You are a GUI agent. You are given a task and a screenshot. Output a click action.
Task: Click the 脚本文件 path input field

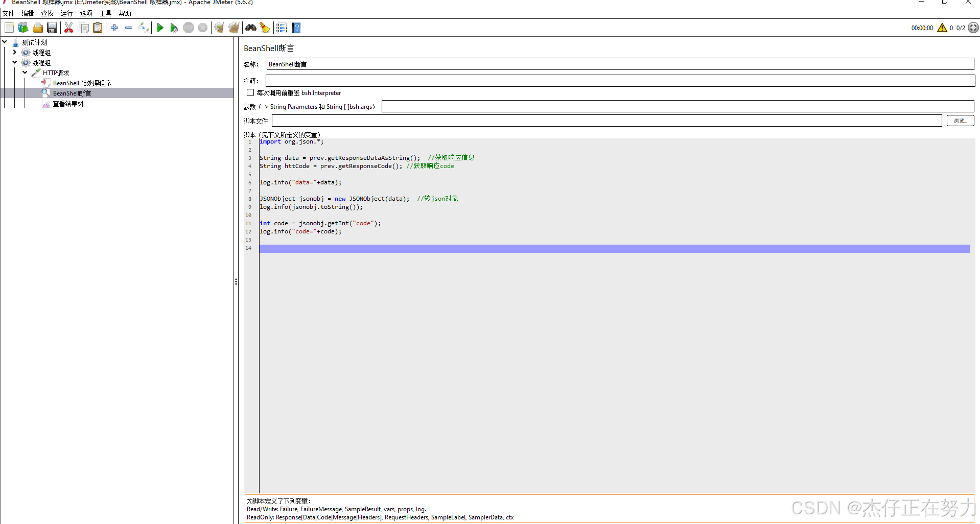pos(606,121)
